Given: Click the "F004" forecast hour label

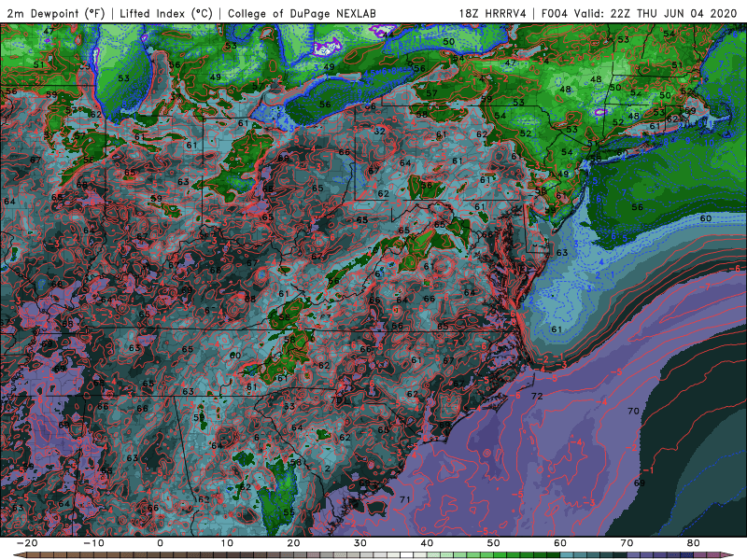Looking at the screenshot, I should point(555,13).
